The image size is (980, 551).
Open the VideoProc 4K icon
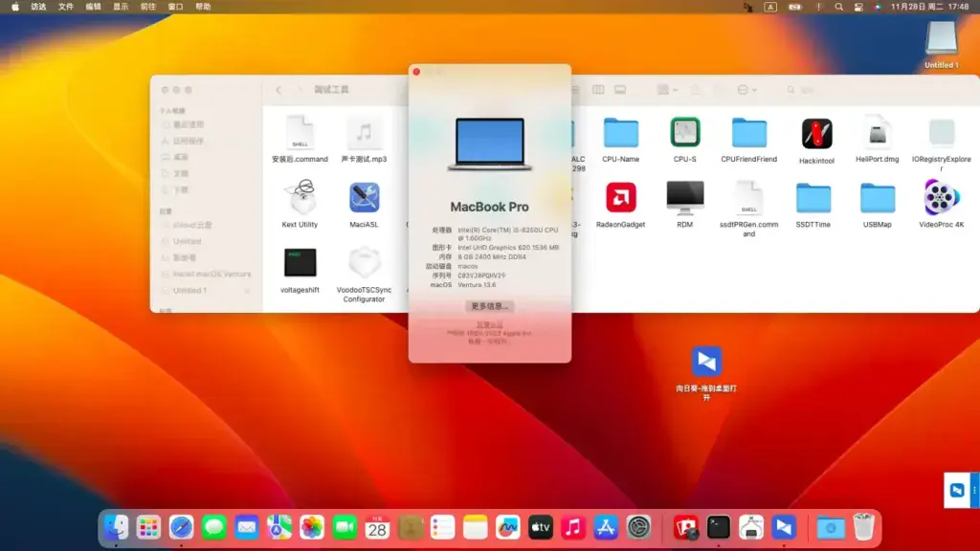pos(942,197)
